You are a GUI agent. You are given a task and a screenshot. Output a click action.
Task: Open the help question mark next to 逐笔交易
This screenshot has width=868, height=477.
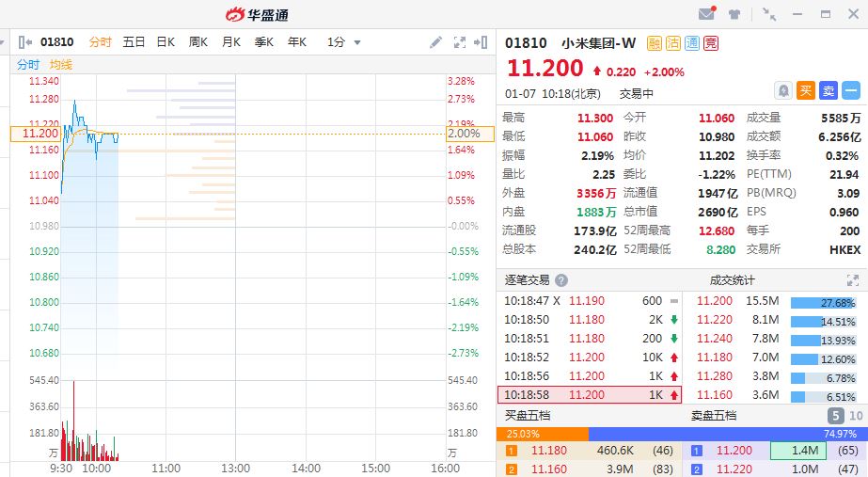pyautogui.click(x=561, y=280)
